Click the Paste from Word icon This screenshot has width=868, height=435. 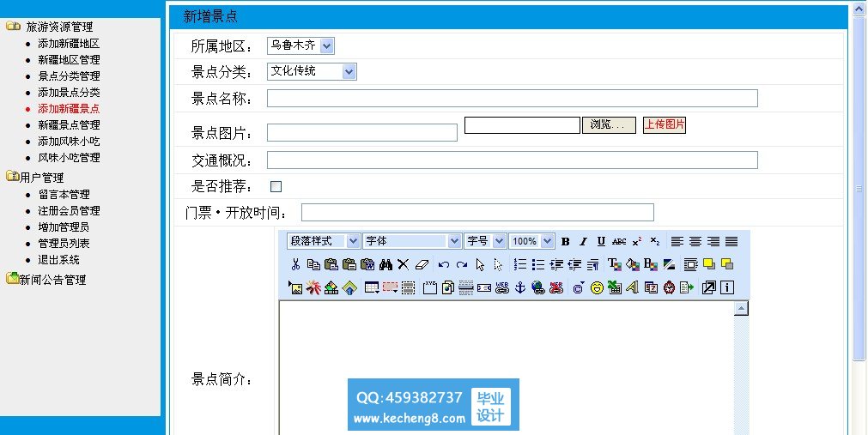coord(367,264)
